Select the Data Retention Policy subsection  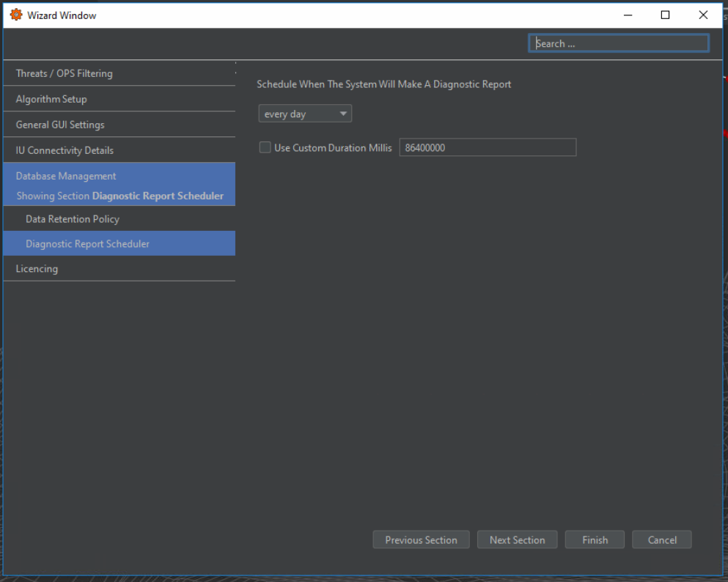click(x=119, y=219)
